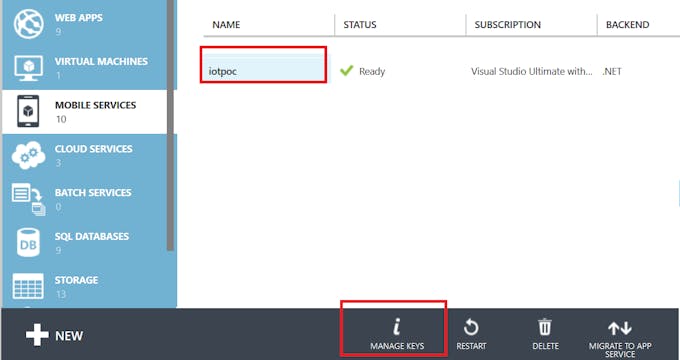Select MOBILE SERVICES sidebar label
Screen dimensions: 680x360
pos(95,105)
